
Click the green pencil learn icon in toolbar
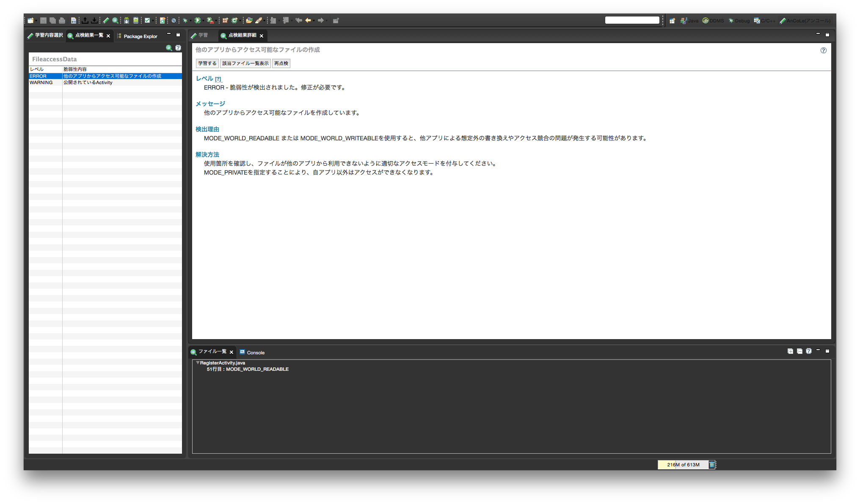tap(106, 20)
